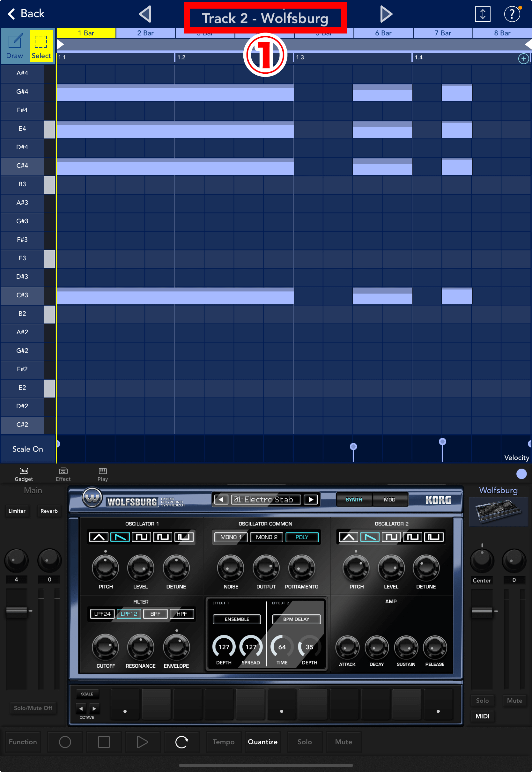Choose sawtooth waveform for Oscillator 2
This screenshot has width=532, height=772.
coord(370,537)
